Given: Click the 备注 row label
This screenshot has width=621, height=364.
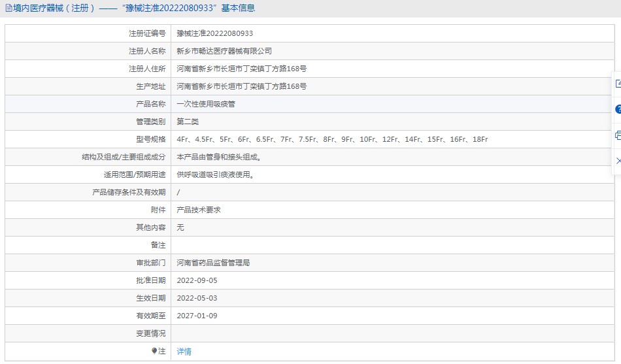Looking at the screenshot, I should pos(158,245).
